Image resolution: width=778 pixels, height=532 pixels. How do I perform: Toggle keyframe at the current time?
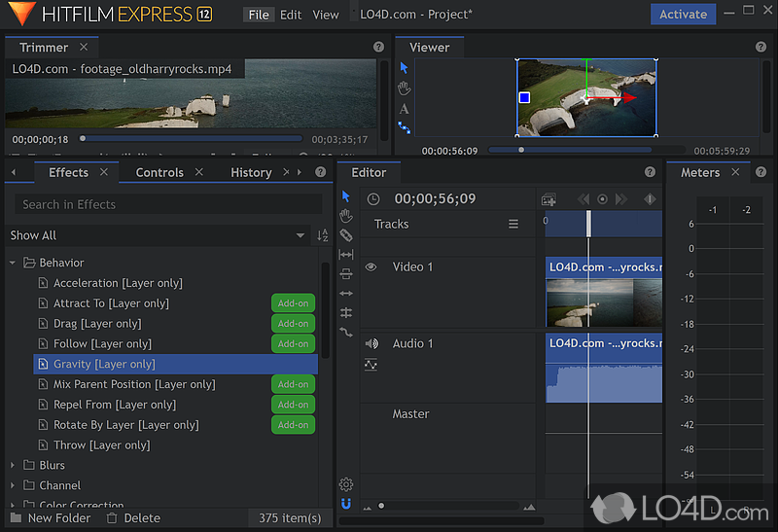coord(602,199)
